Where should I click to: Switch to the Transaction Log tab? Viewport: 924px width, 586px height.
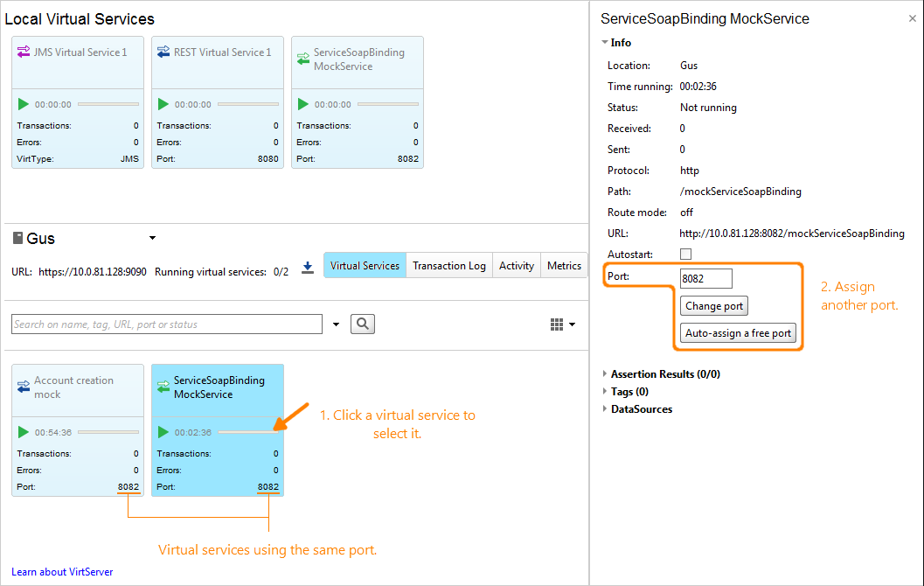(x=448, y=265)
